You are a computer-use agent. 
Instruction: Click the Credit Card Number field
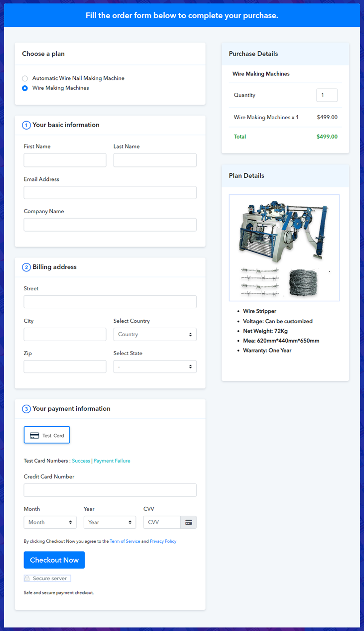click(x=110, y=490)
